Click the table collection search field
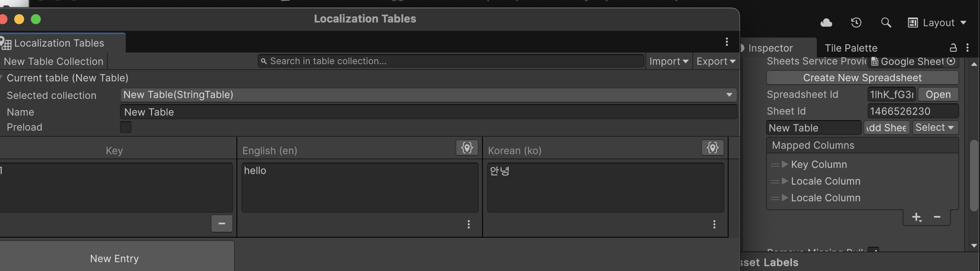Image resolution: width=980 pixels, height=271 pixels. [x=451, y=61]
